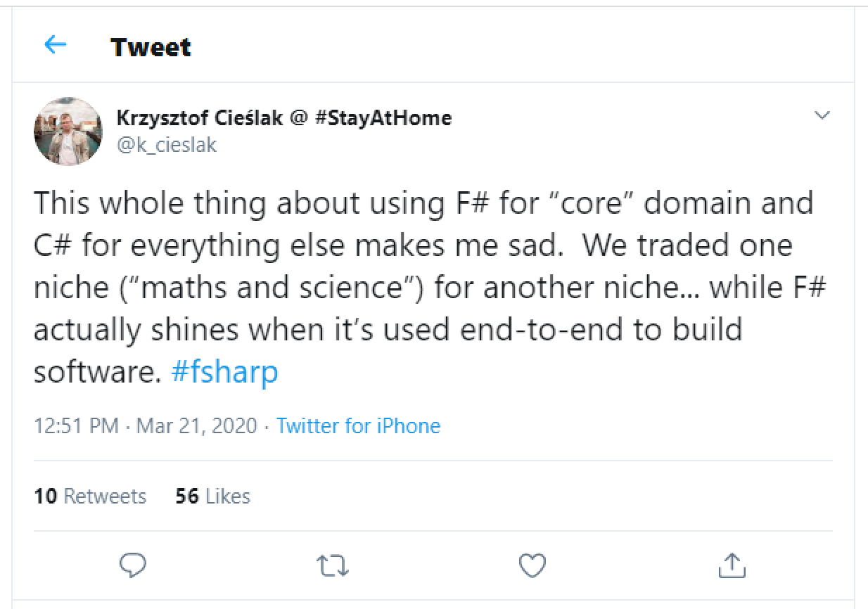
Task: Open the #fsharp hashtag
Action: tap(225, 372)
